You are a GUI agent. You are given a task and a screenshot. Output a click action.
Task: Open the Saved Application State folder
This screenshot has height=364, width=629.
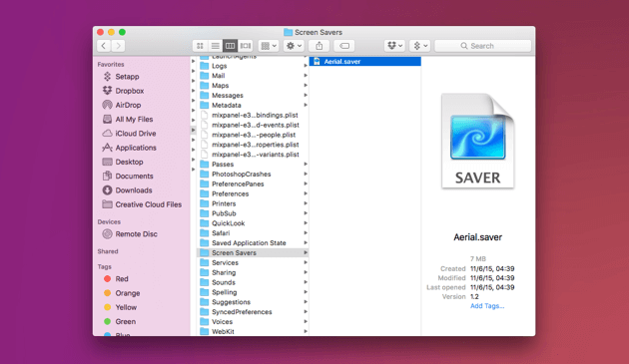(x=253, y=243)
